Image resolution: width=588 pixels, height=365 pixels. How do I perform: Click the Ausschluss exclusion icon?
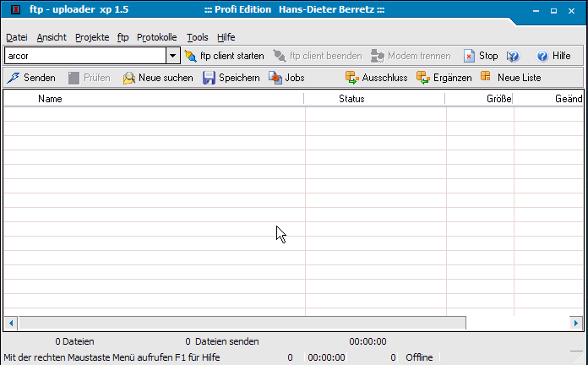pos(352,78)
